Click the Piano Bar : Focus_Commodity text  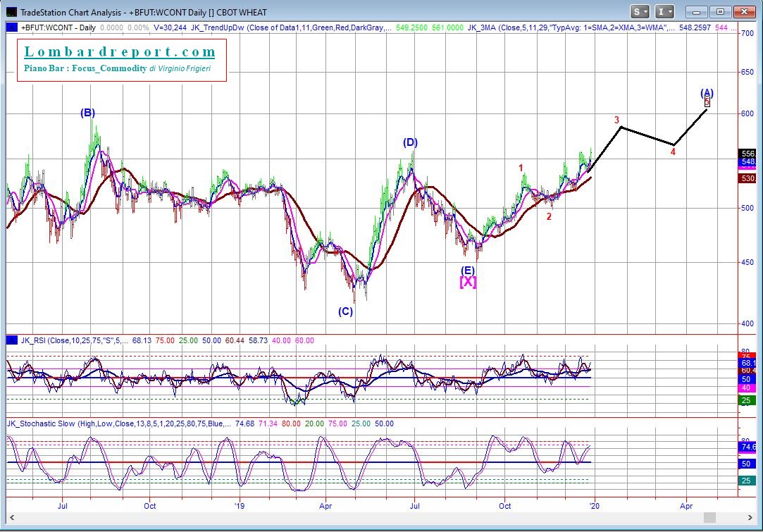[x=86, y=68]
